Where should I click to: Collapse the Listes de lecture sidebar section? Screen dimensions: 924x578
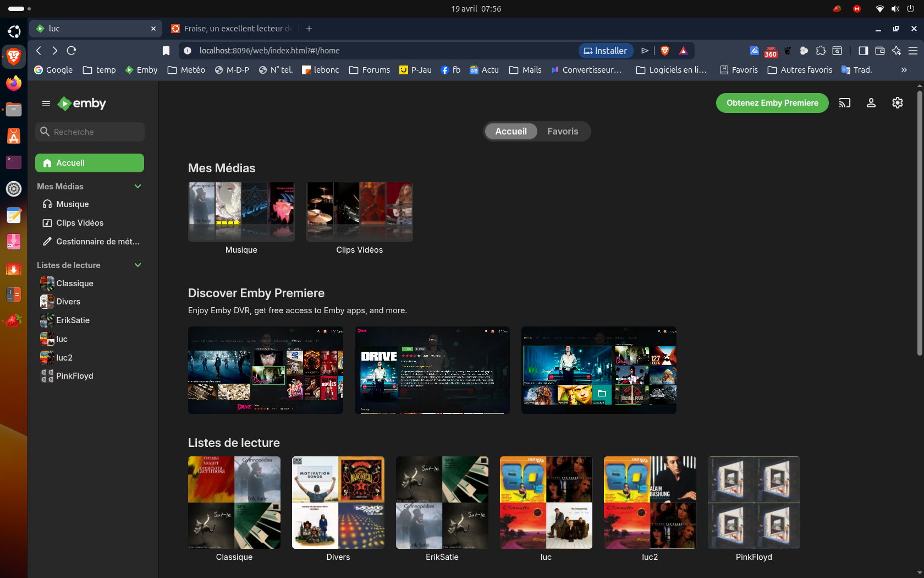tap(137, 265)
